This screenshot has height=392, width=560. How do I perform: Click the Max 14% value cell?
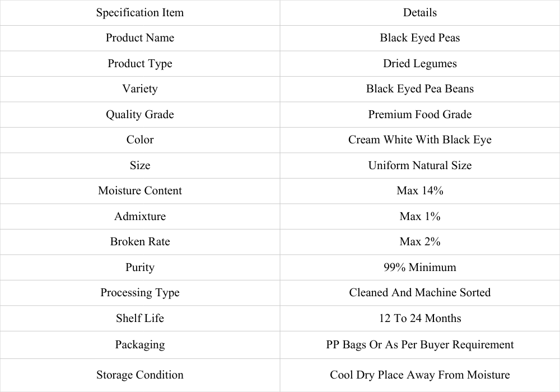tap(419, 191)
